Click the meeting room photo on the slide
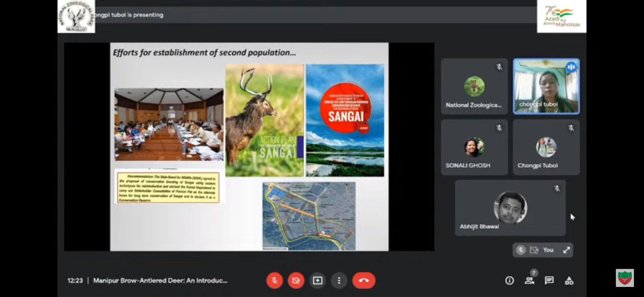644x297 pixels. pyautogui.click(x=169, y=125)
